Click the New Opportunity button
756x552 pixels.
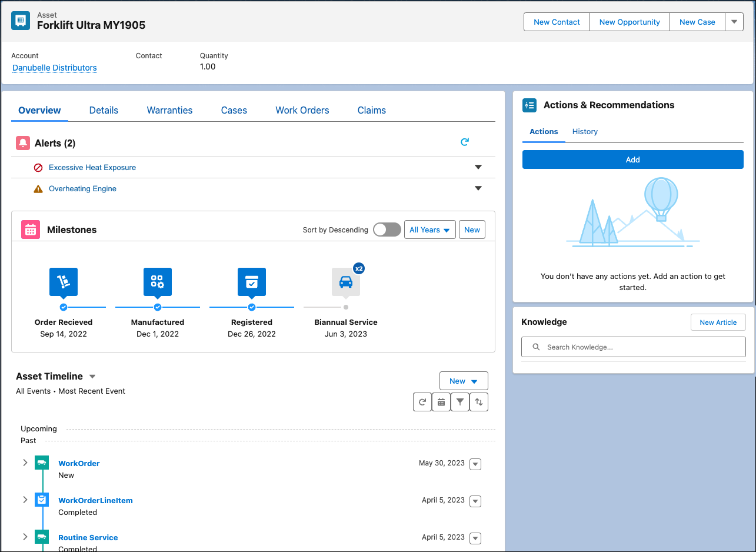point(629,22)
